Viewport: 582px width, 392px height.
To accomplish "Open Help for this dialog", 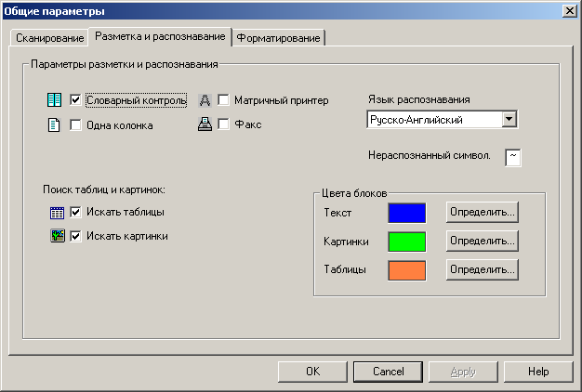I will click(538, 372).
